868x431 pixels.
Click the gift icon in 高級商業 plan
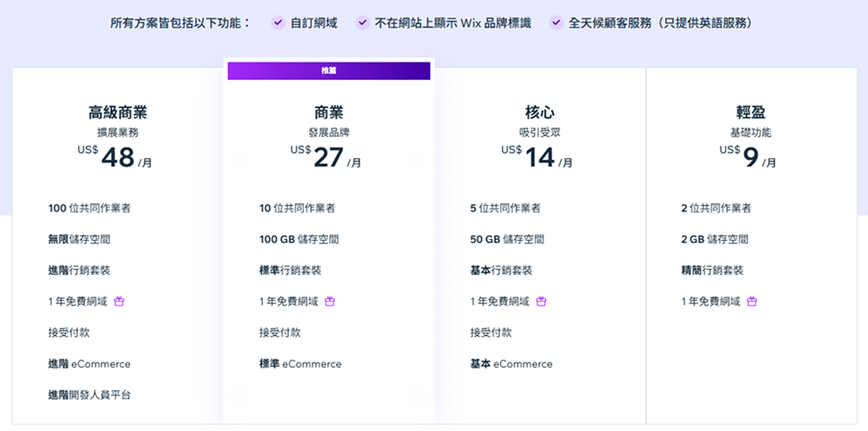pyautogui.click(x=119, y=302)
